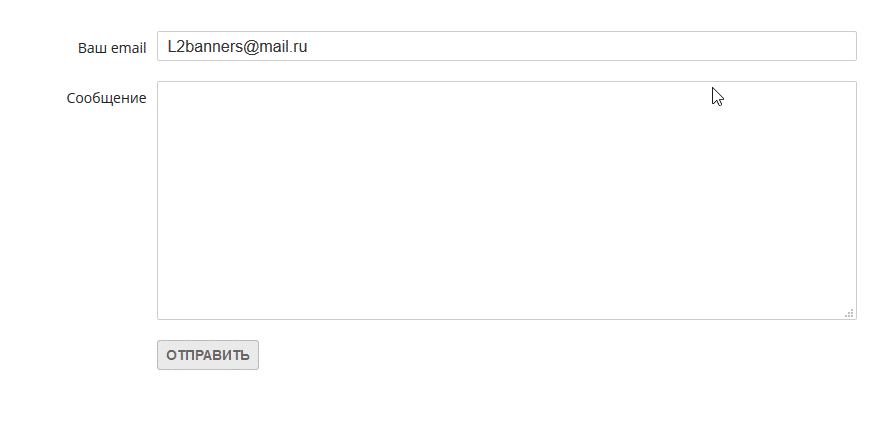Click the Ваш email label
The image size is (877, 432).
tap(112, 48)
